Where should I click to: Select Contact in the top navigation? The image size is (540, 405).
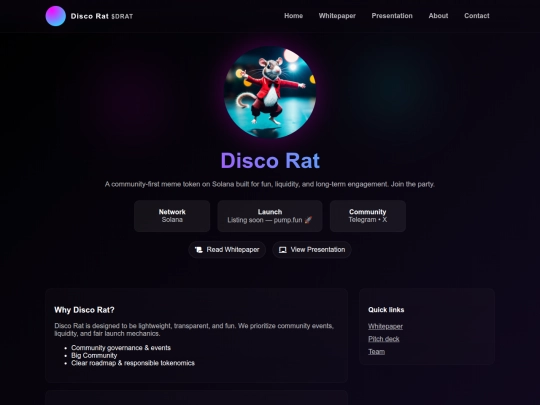pyautogui.click(x=477, y=16)
